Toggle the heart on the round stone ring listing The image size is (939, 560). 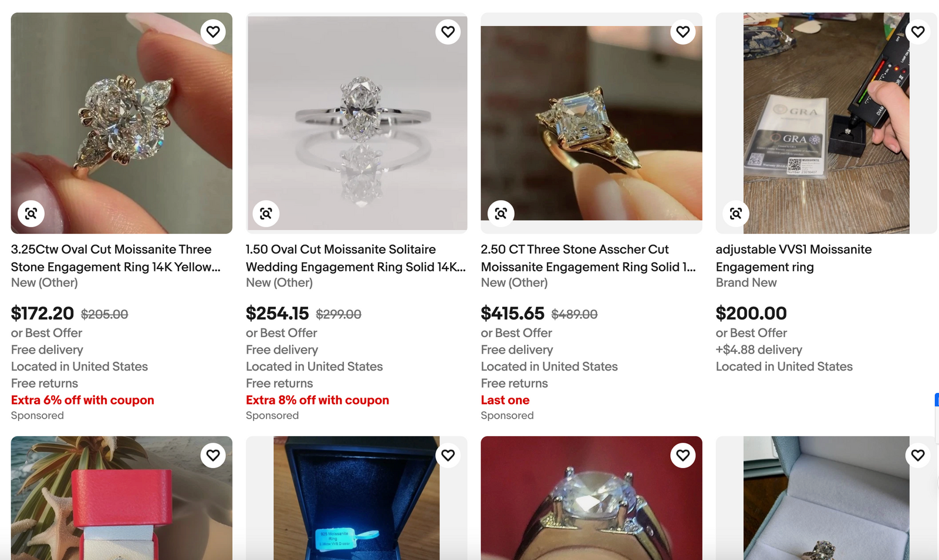[683, 455]
